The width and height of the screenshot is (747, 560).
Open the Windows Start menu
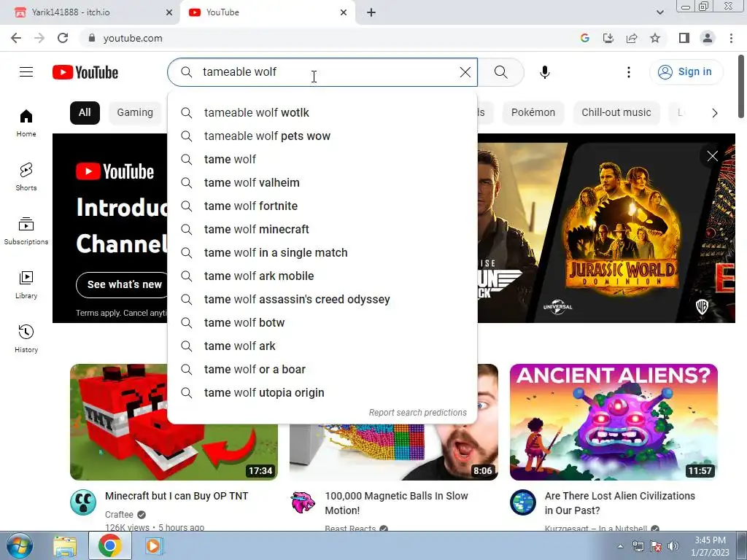point(20,545)
